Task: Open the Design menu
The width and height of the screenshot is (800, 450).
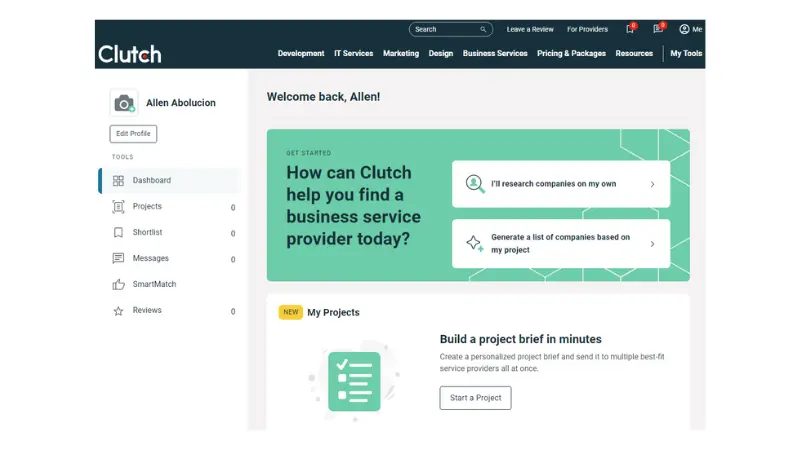Action: pyautogui.click(x=441, y=53)
